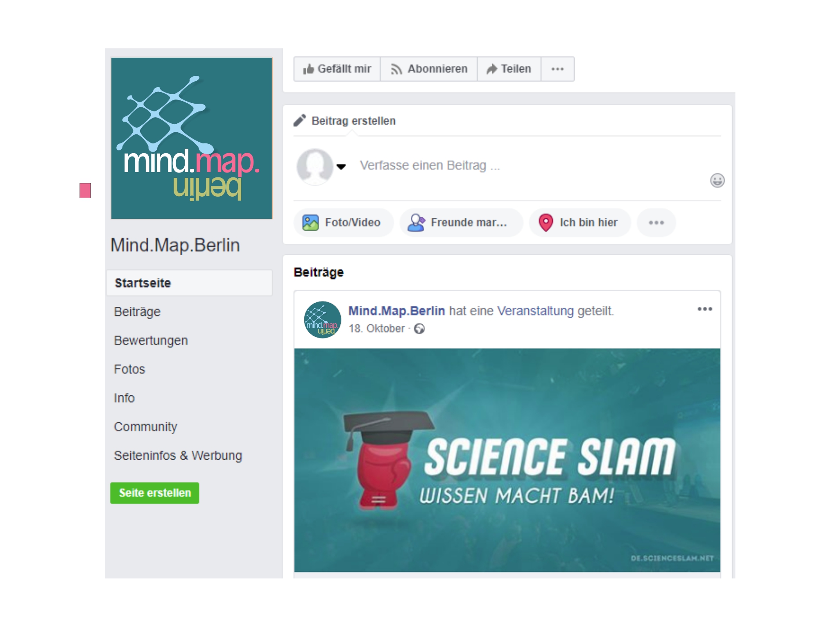Select Freunde markieren option

click(461, 222)
